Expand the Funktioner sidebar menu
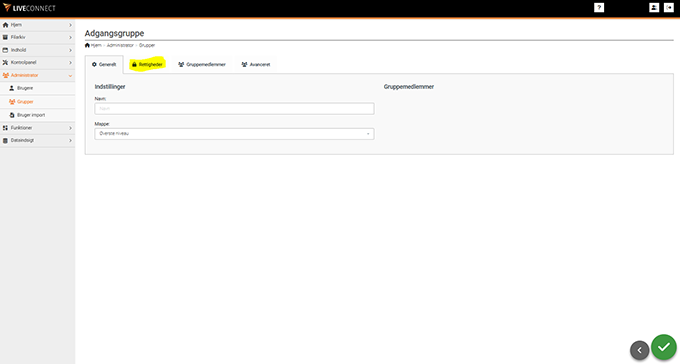This screenshot has height=364, width=680. [x=37, y=128]
